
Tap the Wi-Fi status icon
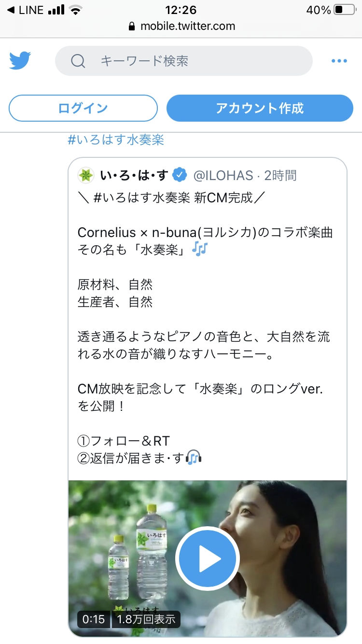75,10
